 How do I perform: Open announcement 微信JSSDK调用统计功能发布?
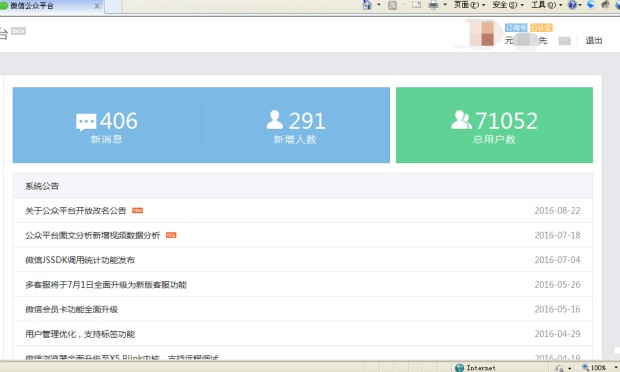pos(80,260)
